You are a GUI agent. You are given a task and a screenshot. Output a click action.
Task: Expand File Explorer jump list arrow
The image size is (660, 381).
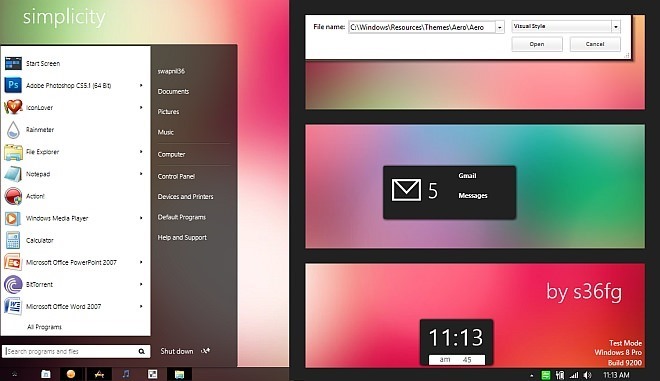[x=141, y=152]
